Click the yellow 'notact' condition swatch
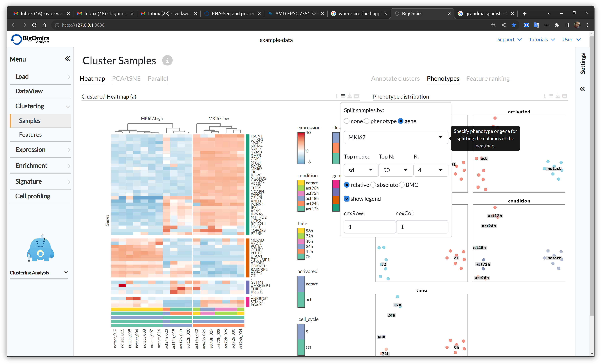This screenshot has height=364, width=601. pyautogui.click(x=301, y=183)
